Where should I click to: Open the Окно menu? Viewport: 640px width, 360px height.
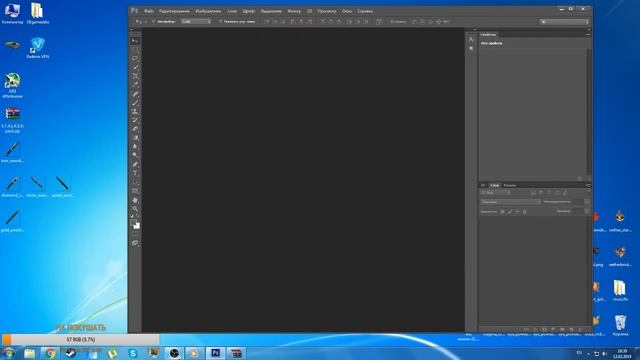tap(347, 11)
